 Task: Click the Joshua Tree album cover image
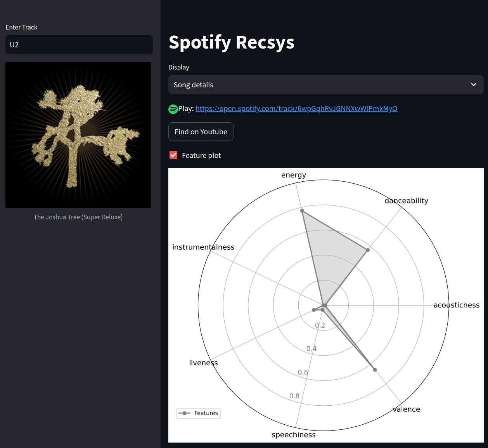(78, 135)
